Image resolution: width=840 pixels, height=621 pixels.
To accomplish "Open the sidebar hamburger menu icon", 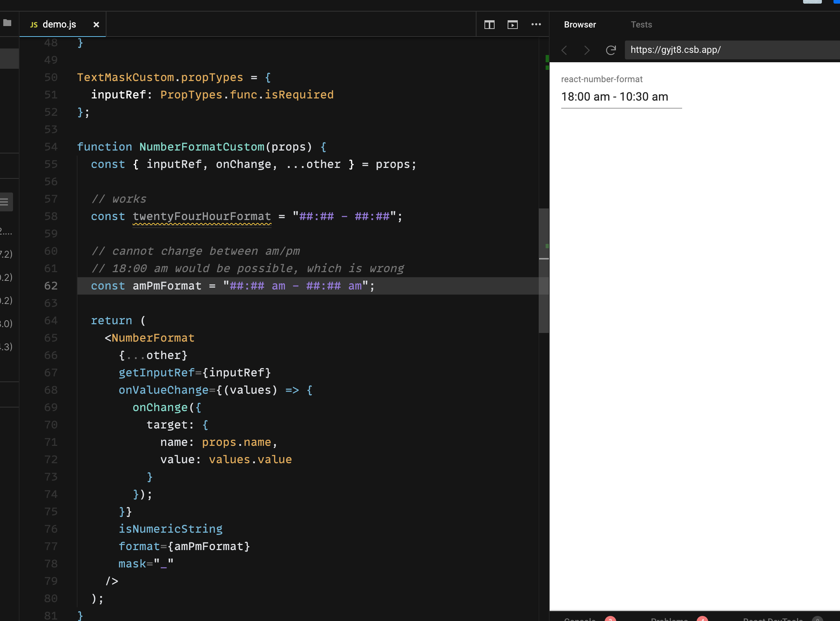I will [x=4, y=202].
